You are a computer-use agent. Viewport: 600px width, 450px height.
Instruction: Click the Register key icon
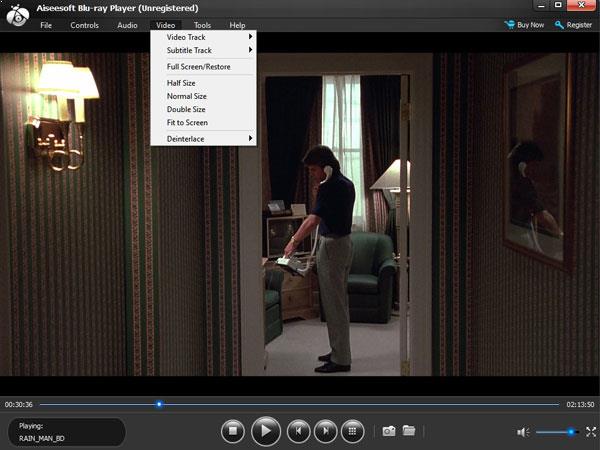click(x=559, y=25)
